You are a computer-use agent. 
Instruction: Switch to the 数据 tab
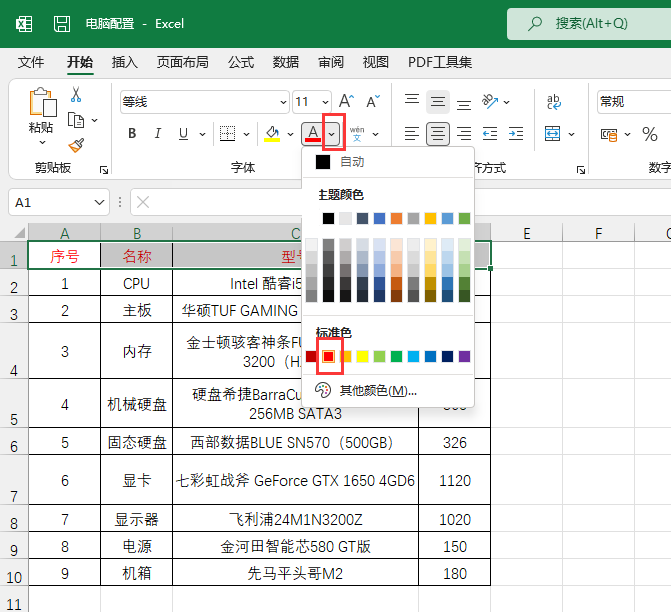(286, 62)
